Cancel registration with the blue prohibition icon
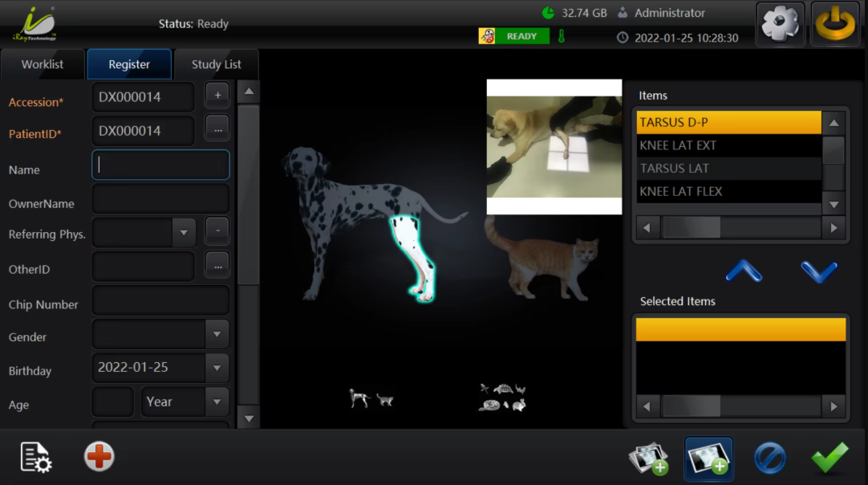Viewport: 868px width, 485px height. pos(769,457)
